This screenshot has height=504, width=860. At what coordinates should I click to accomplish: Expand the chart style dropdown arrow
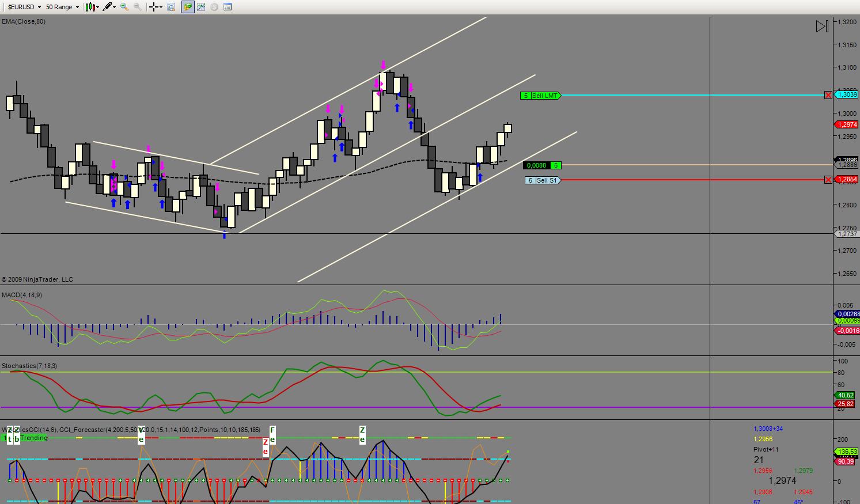click(x=98, y=7)
